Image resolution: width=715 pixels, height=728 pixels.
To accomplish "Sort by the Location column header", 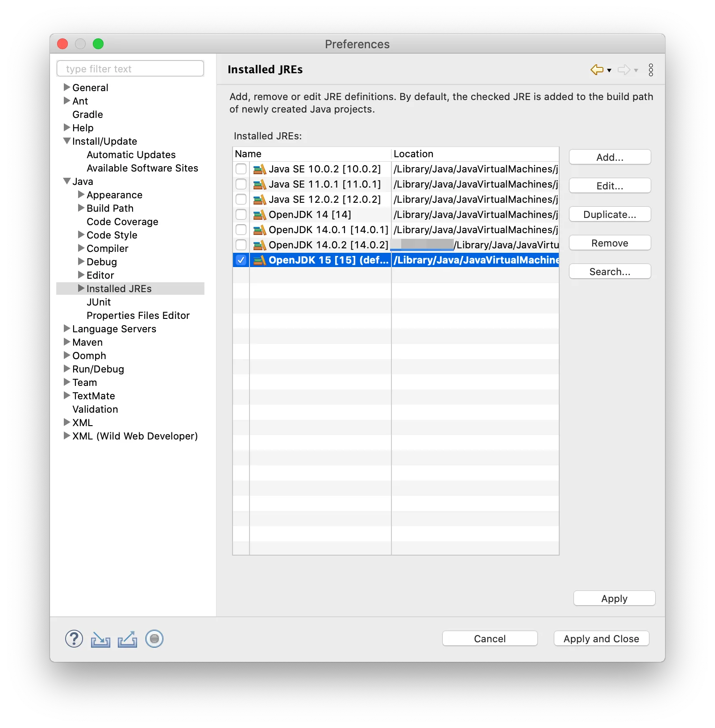I will (475, 154).
